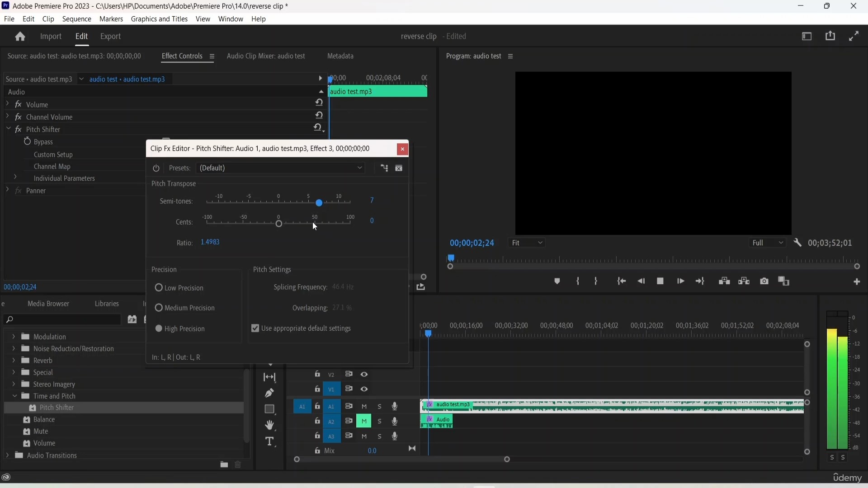Reset the Volume effect

pyautogui.click(x=320, y=103)
